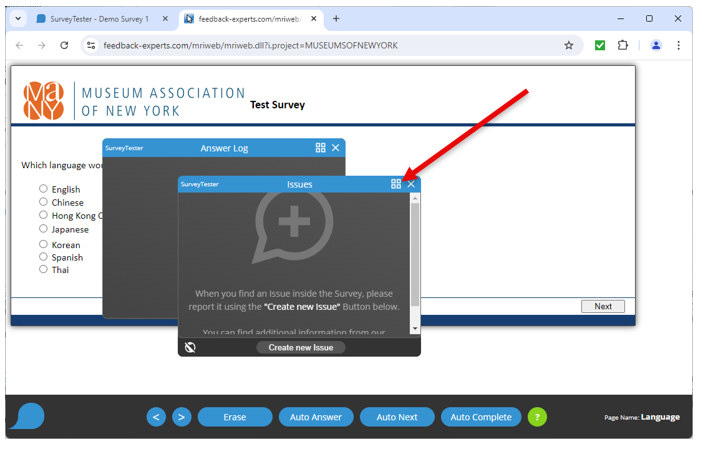Viewport: 702px width, 450px height.
Task: Open the Chrome three-dot menu
Action: point(679,45)
